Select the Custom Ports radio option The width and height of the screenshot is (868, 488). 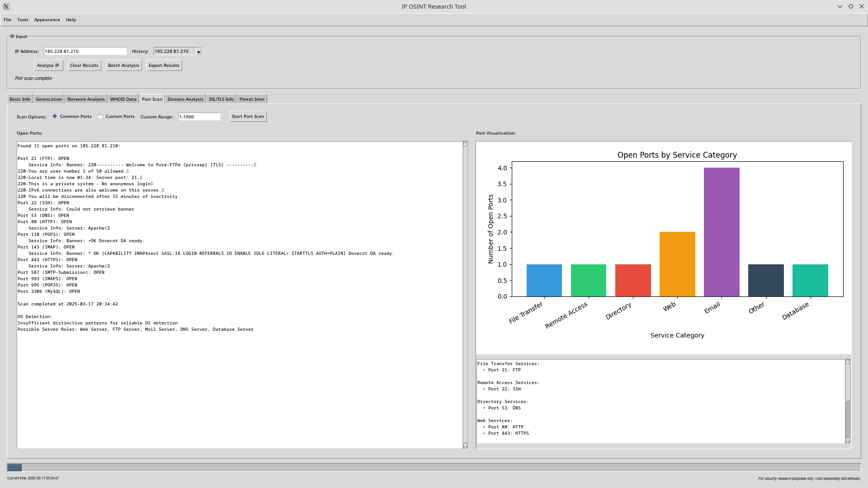pos(101,117)
